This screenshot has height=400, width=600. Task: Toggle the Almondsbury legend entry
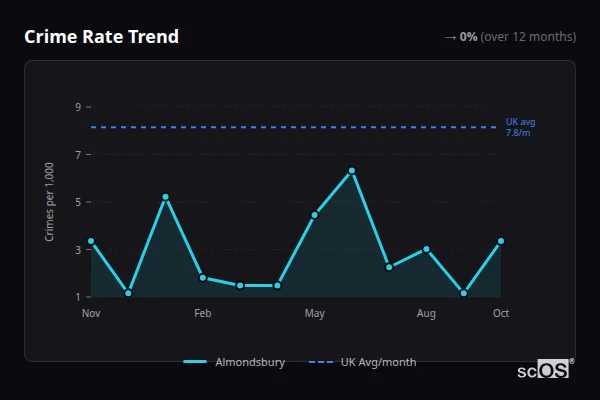click(234, 362)
